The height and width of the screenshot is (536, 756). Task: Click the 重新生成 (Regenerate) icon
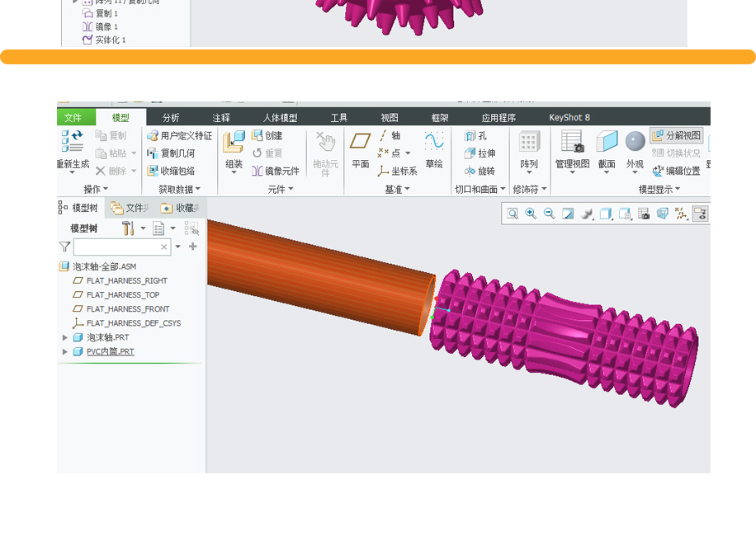[73, 141]
